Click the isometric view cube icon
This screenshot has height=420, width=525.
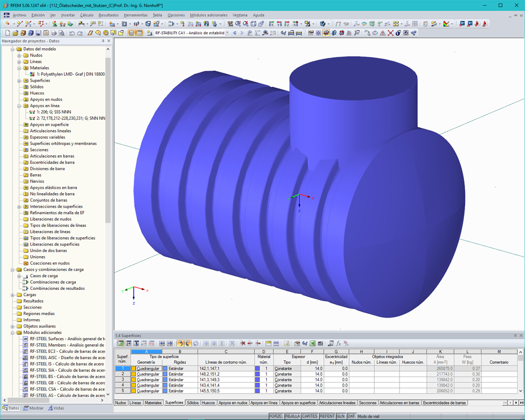[x=254, y=24]
